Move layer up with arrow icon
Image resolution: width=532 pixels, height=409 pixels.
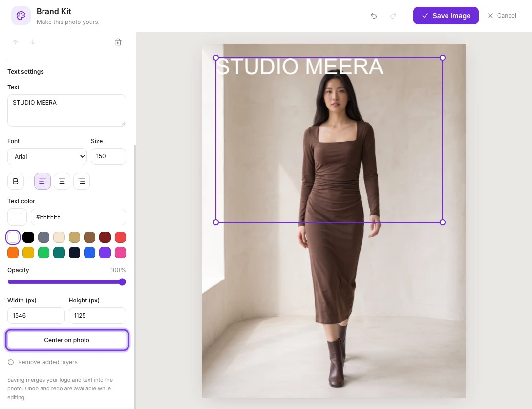point(15,42)
